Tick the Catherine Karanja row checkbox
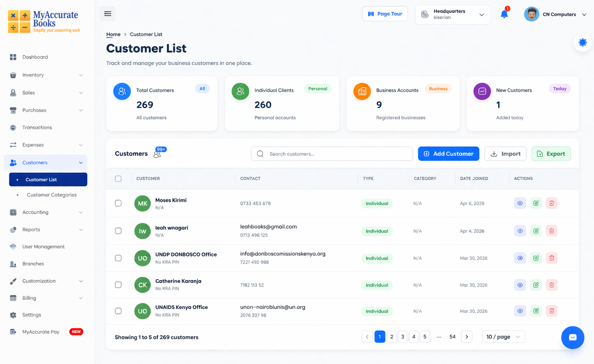Screen dimensions: 594x364 [118, 285]
